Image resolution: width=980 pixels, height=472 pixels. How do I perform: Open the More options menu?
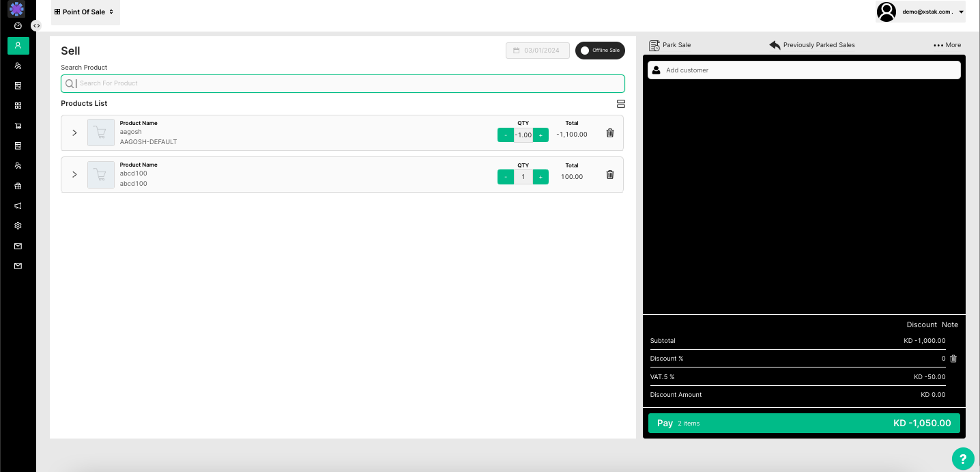(947, 45)
